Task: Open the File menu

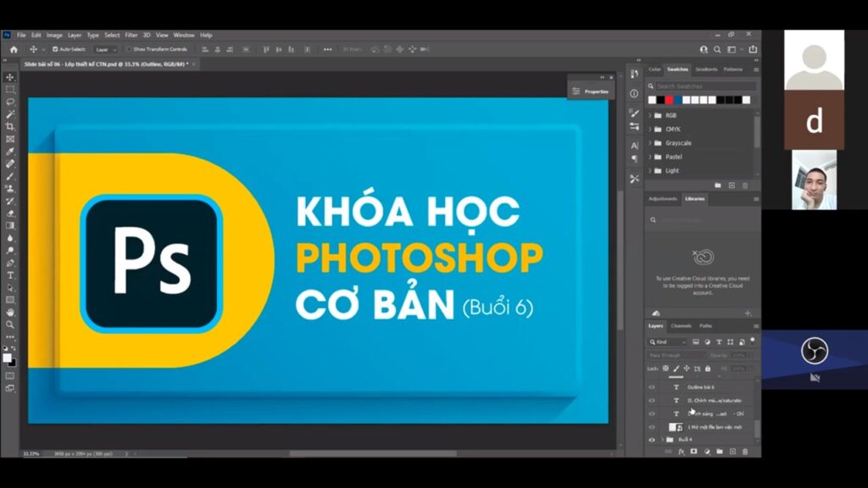Action: click(x=21, y=35)
